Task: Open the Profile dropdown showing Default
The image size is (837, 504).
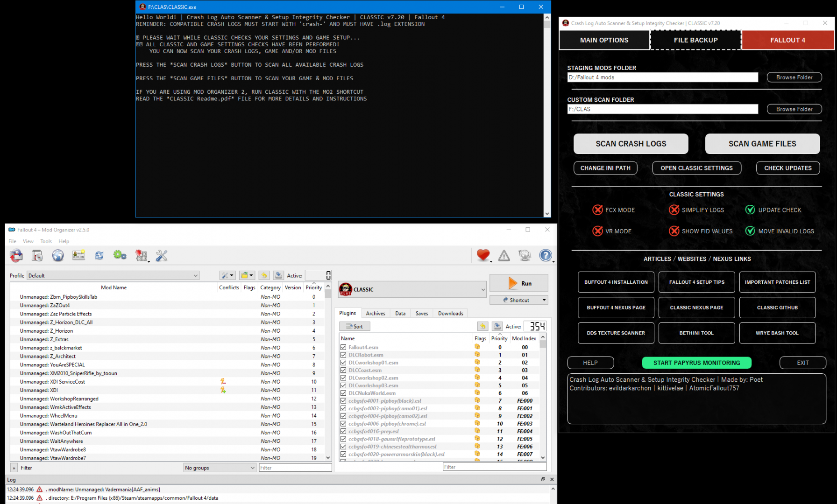Action: point(113,276)
